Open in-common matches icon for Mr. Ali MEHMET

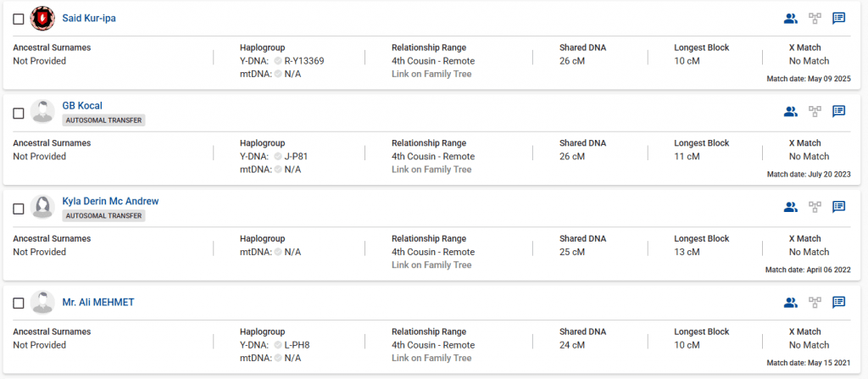pyautogui.click(x=791, y=302)
